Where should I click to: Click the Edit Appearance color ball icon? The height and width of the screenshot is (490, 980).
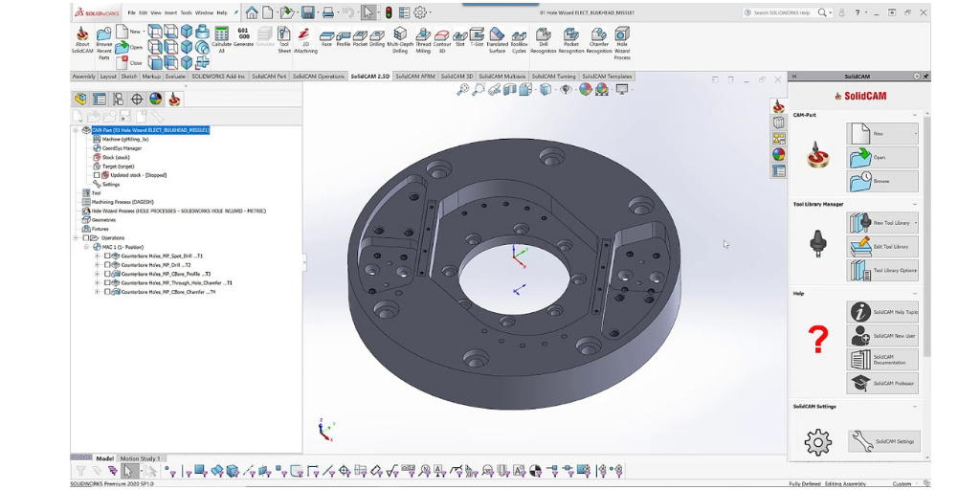585,90
